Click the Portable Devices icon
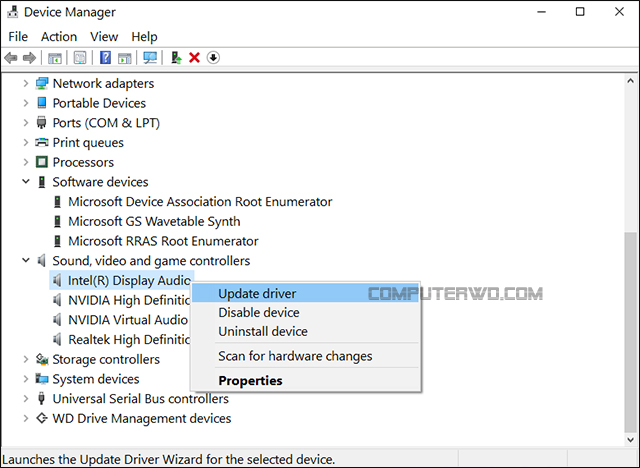640x468 pixels. [x=42, y=103]
